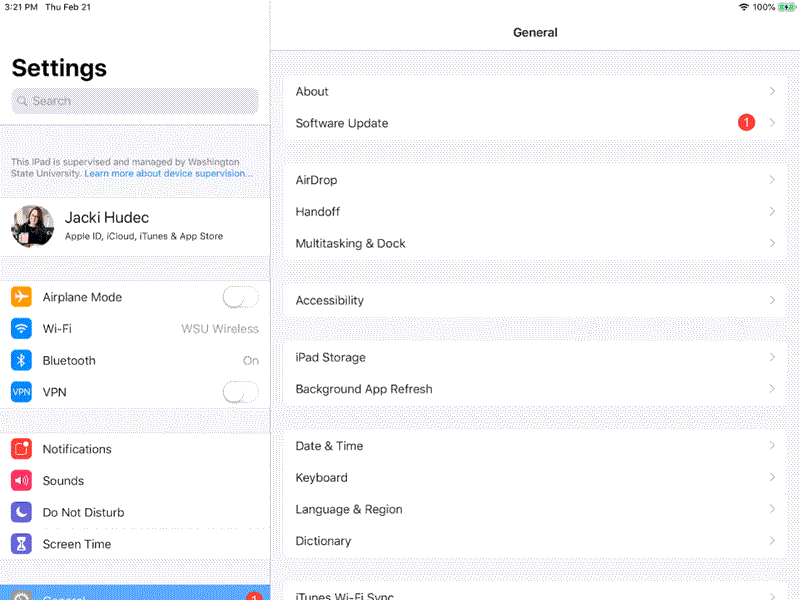Screen dimensions: 800x600
Task: Tap Date & Time label
Action: [x=329, y=446]
